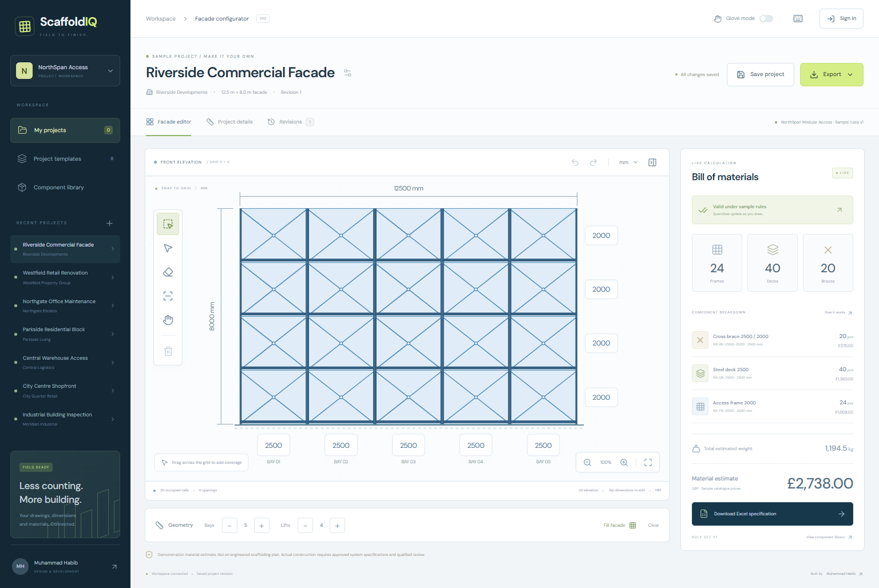This screenshot has height=588, width=879.
Task: Expand Westfield Retail Renovation project
Action: [65, 277]
